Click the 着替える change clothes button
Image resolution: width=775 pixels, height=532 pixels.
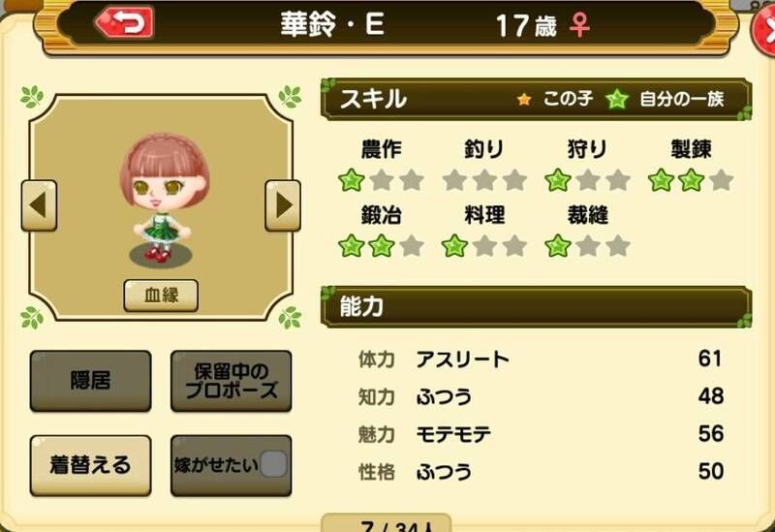point(90,465)
